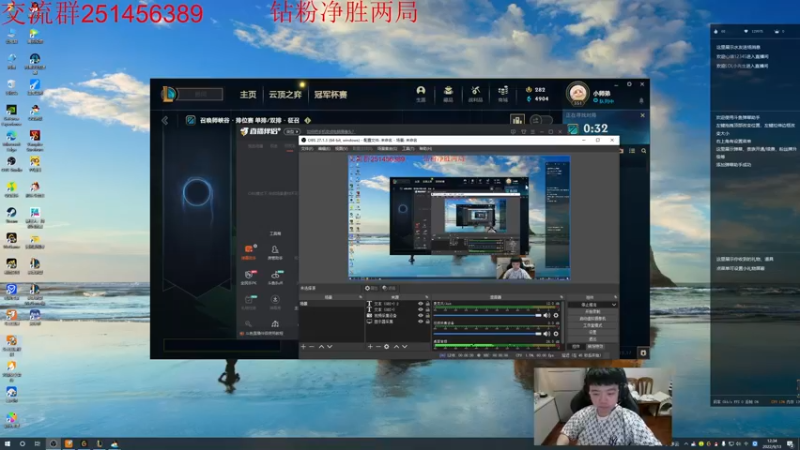Open the 文件 menu in OBS
This screenshot has width=800, height=450.
pos(307,149)
